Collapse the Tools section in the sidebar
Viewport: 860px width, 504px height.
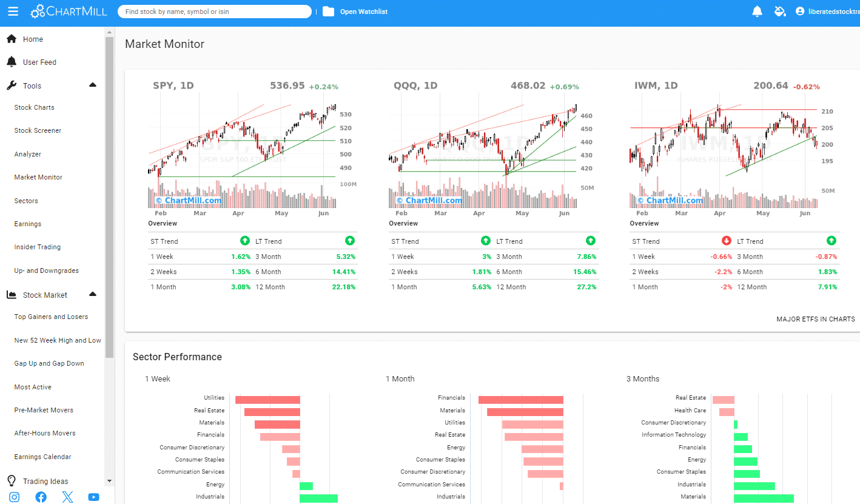pyautogui.click(x=93, y=85)
